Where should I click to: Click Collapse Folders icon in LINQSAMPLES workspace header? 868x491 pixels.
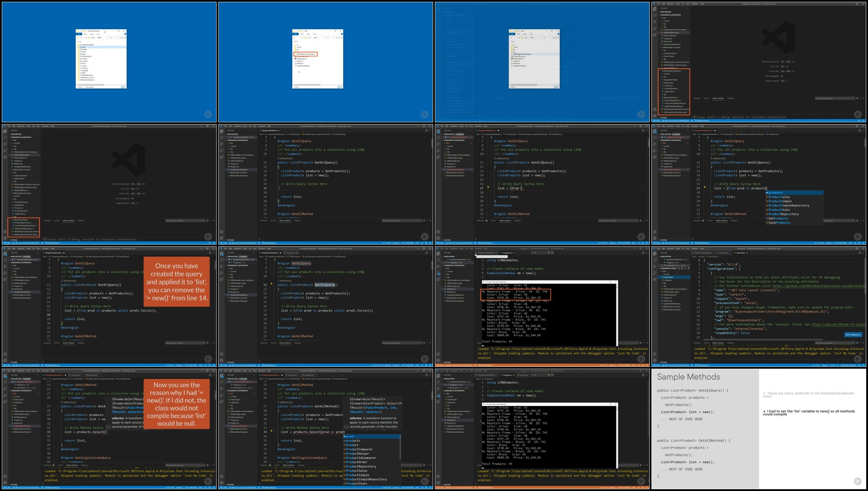coord(688,268)
